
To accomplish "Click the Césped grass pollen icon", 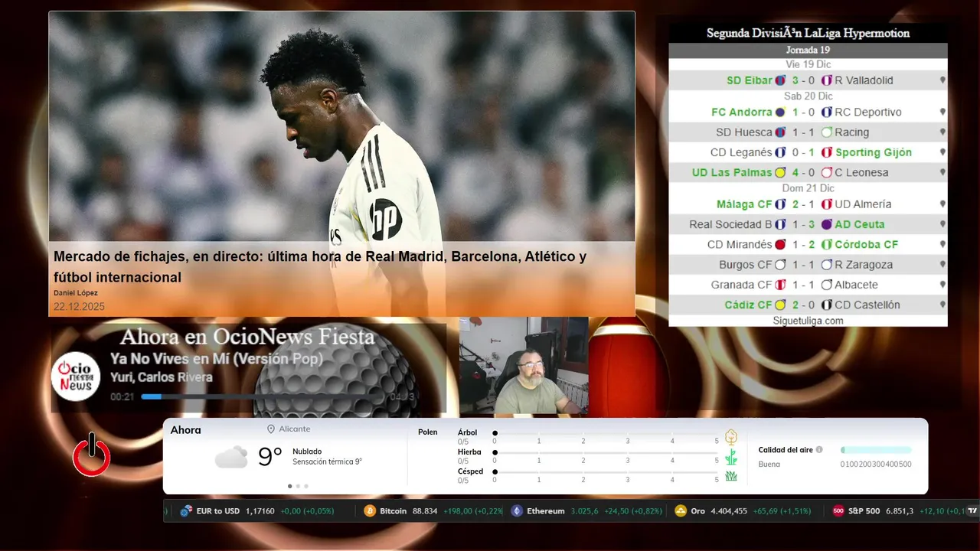I will click(x=731, y=476).
